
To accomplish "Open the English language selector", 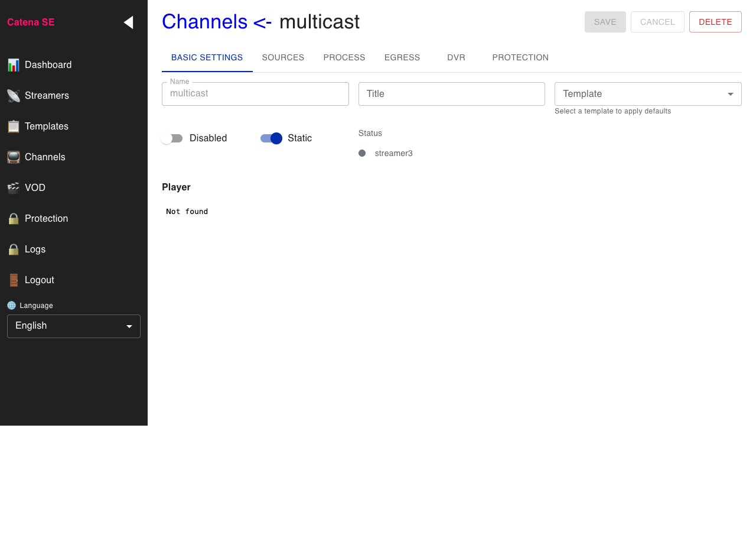I will coord(73,326).
